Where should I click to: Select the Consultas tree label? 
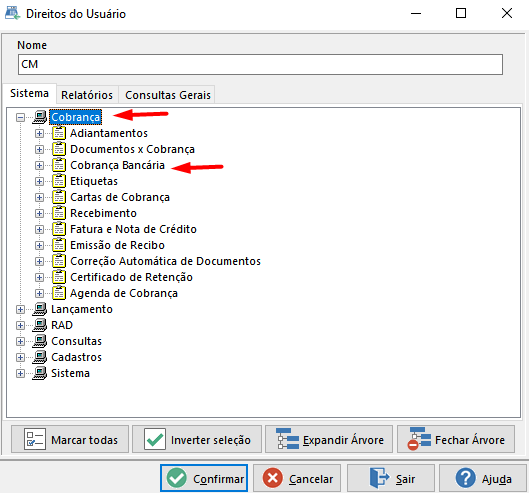coord(76,341)
